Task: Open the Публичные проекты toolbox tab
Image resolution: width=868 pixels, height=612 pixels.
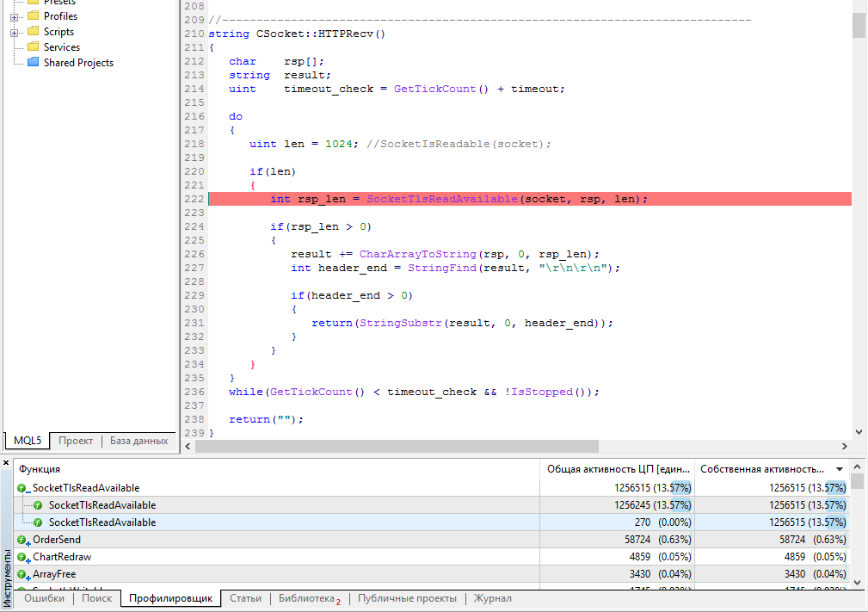Action: click(x=407, y=598)
